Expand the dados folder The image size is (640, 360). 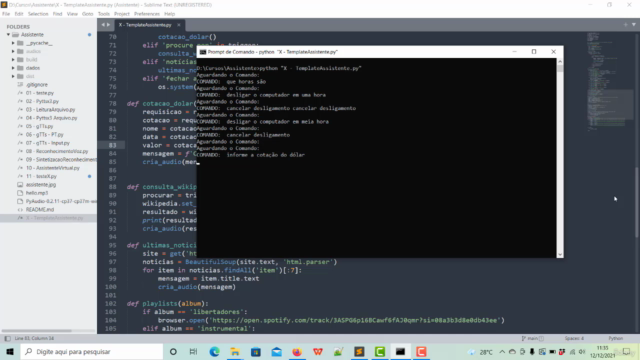pyautogui.click(x=13, y=68)
